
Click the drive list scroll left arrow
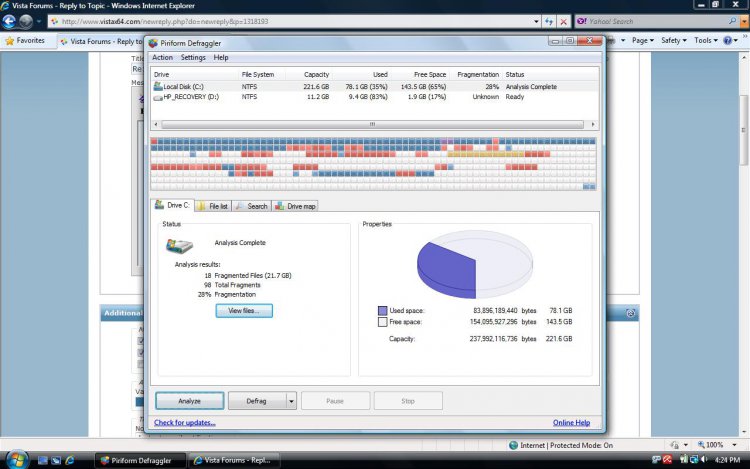pos(156,124)
